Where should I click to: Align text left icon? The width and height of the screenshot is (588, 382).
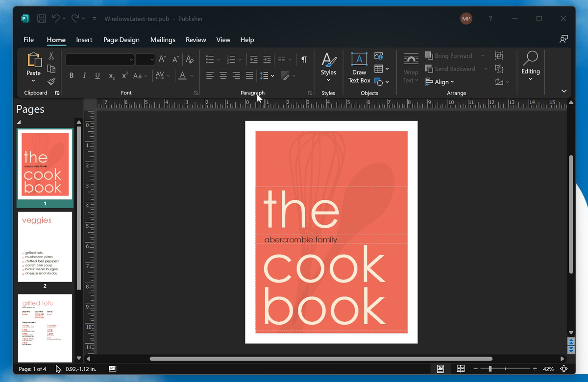[210, 75]
